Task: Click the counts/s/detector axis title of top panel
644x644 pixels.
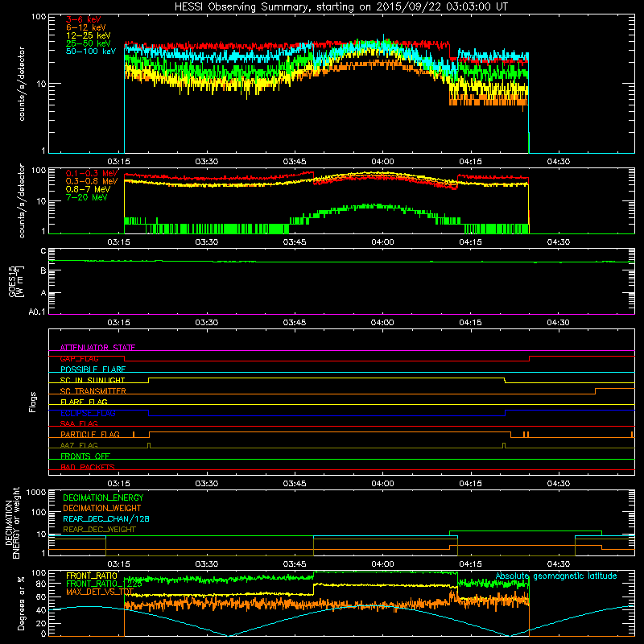Action: pos(22,84)
